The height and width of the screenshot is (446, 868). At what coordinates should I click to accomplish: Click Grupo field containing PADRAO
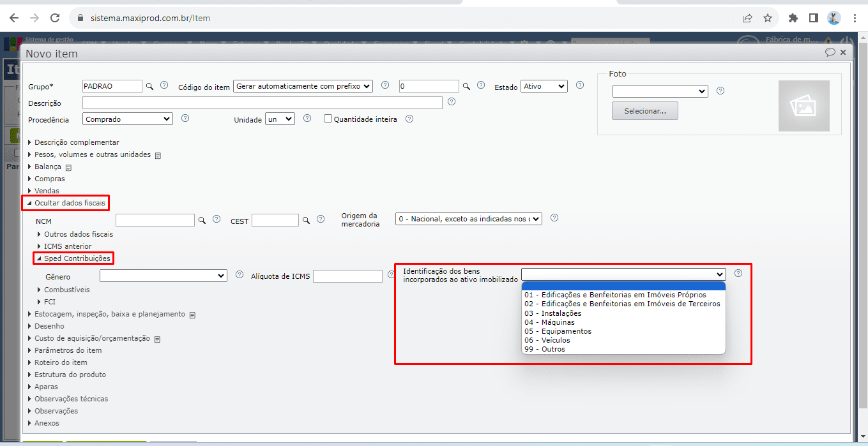coord(112,86)
